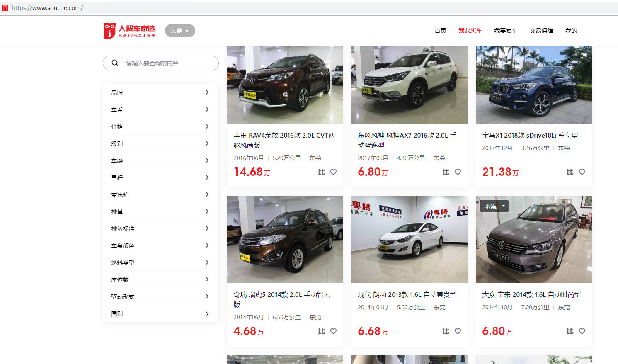Expand the 车龄 filter

click(161, 160)
